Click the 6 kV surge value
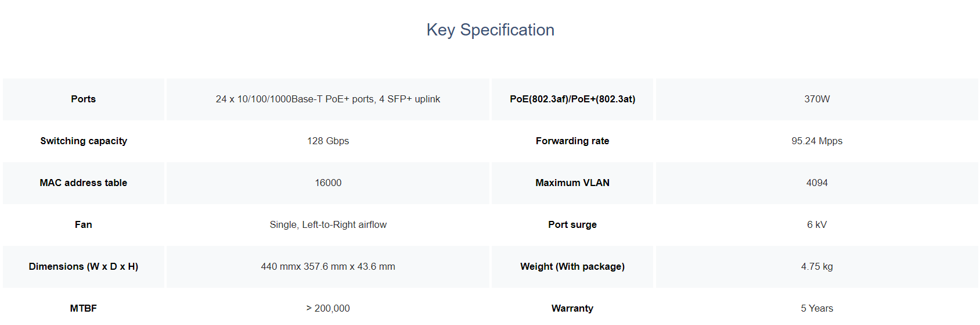 tap(817, 225)
